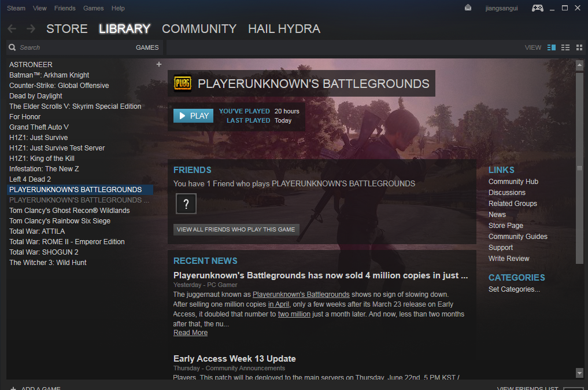Viewport: 588px width, 390px height.
Task: Select Total War: ATTILA
Action: [37, 231]
